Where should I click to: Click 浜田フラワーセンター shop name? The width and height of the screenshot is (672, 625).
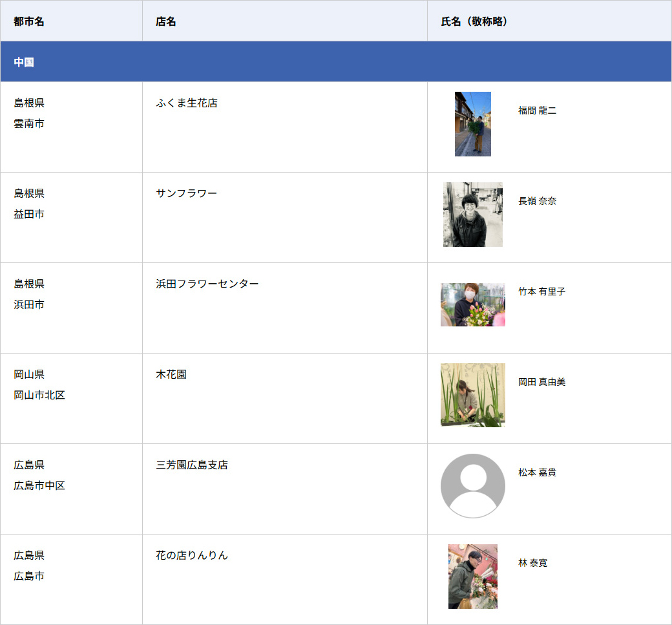click(207, 284)
